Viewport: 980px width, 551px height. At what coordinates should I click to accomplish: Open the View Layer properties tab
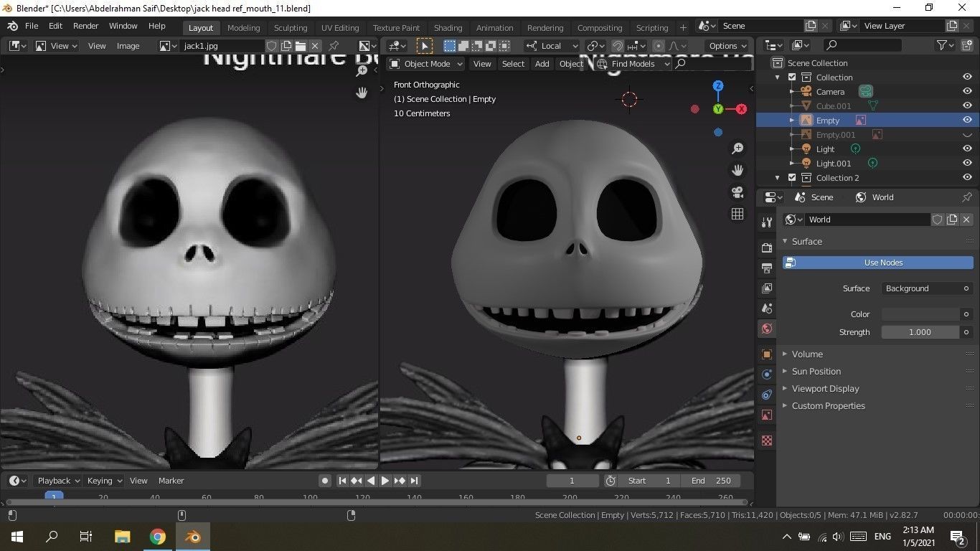(767, 288)
